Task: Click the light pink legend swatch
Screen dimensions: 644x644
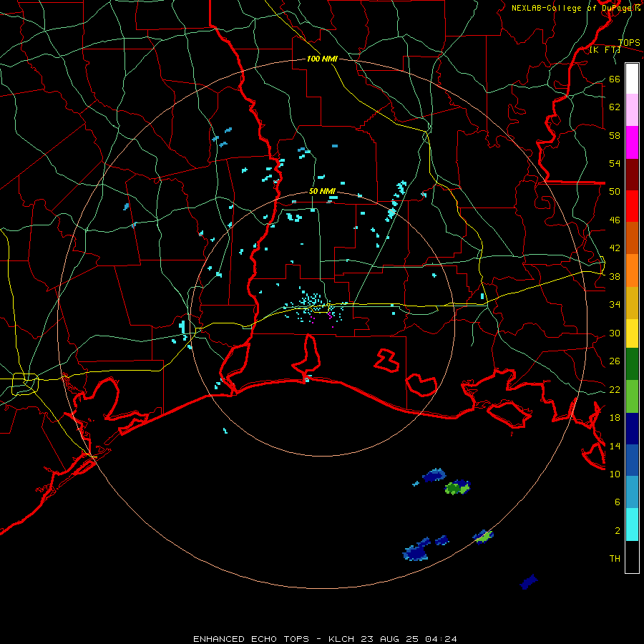Action: tap(632, 109)
